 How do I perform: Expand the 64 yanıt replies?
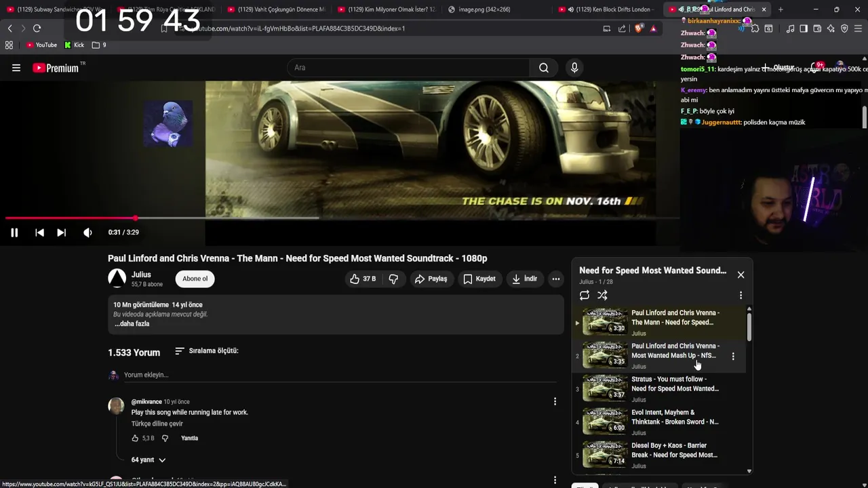coord(149,460)
